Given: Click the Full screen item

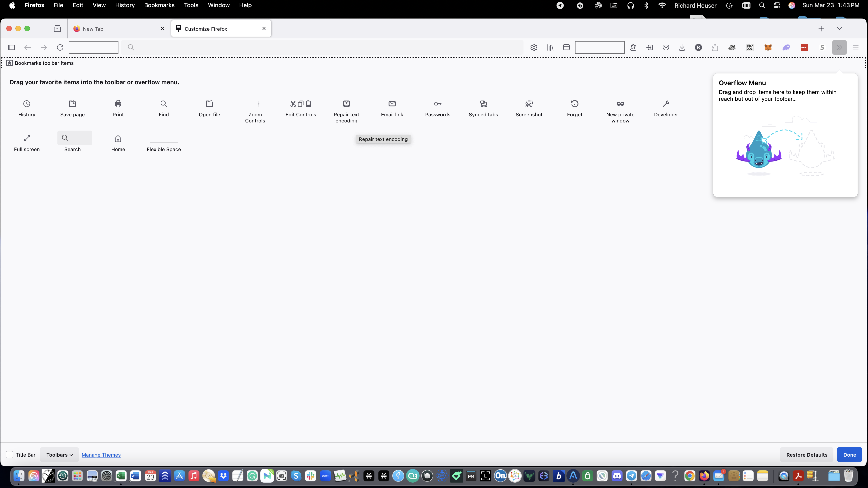Looking at the screenshot, I should pyautogui.click(x=27, y=143).
